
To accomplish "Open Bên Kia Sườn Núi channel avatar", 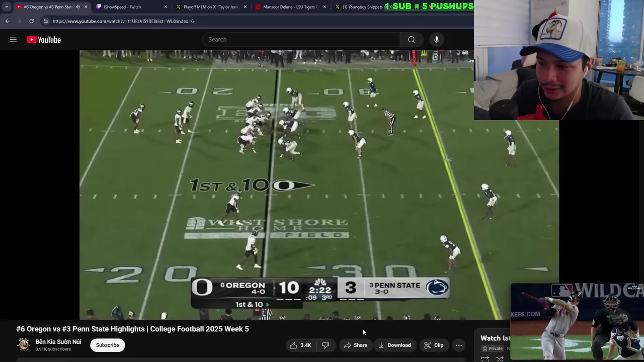I will [x=24, y=344].
